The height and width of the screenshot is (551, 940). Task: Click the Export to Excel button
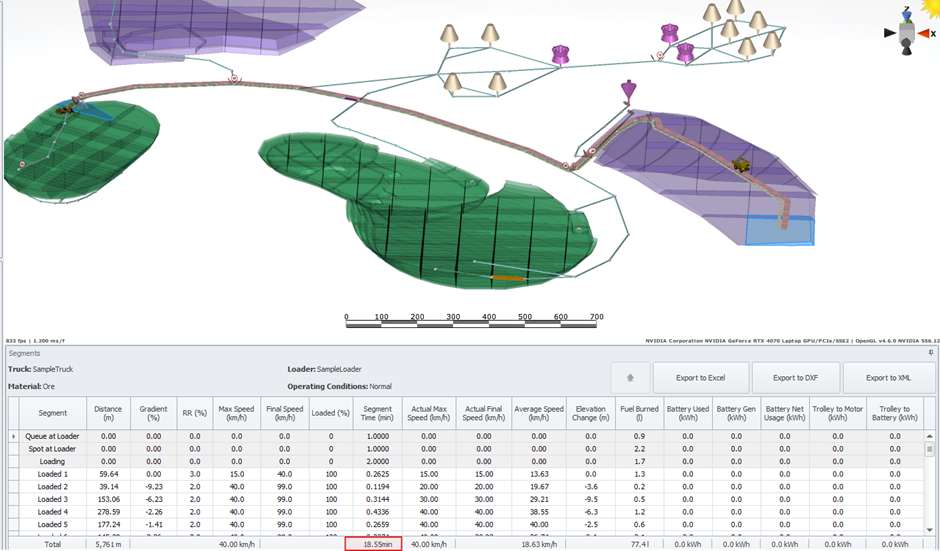(700, 378)
